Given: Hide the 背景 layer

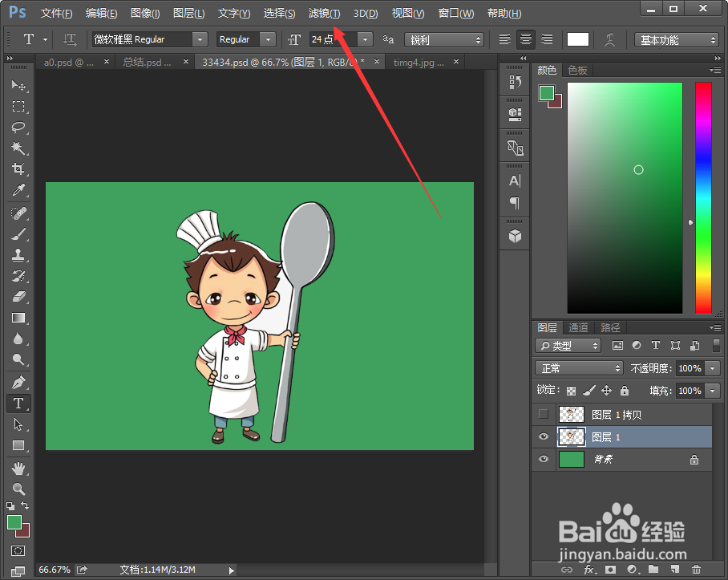Looking at the screenshot, I should click(x=544, y=459).
